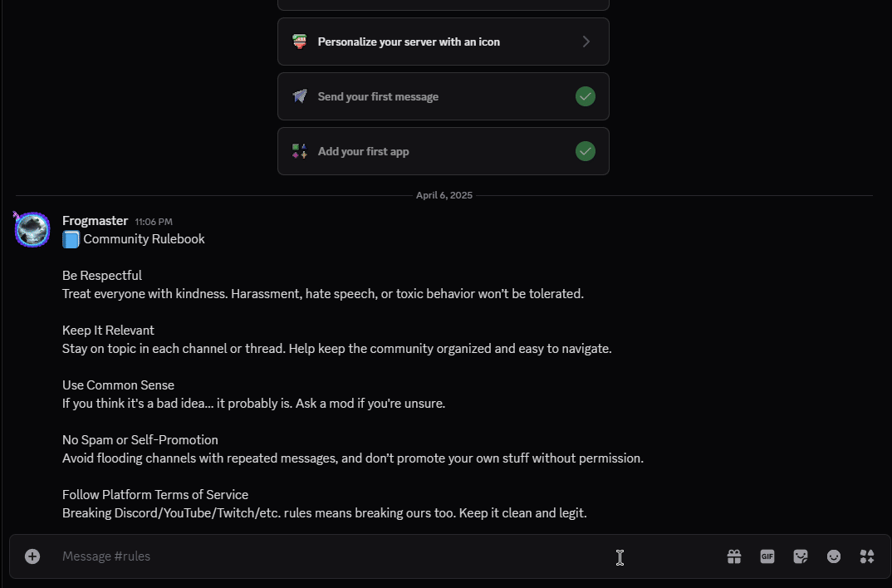Image resolution: width=892 pixels, height=588 pixels.
Task: Focus the Message #rules input field
Action: click(x=332, y=556)
